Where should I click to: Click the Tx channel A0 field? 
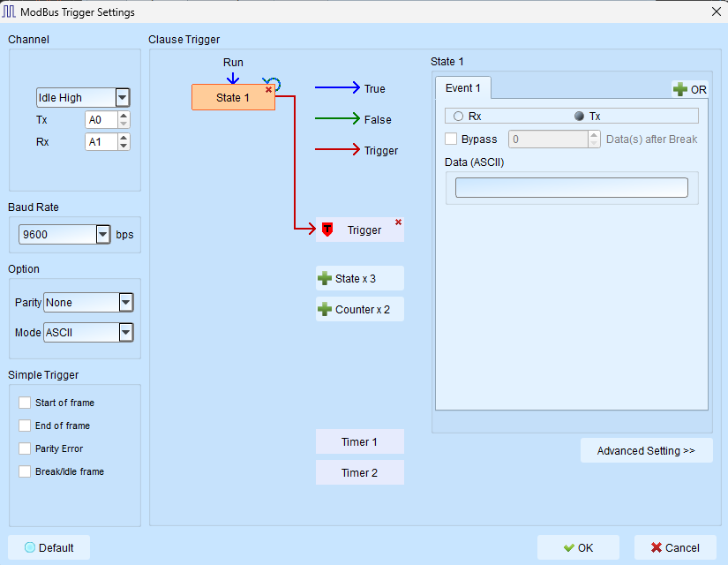pos(101,120)
